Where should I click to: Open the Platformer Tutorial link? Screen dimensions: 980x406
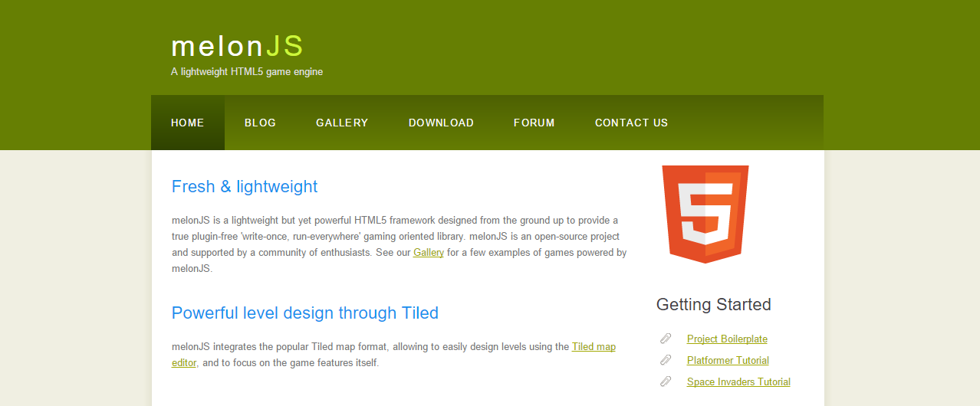tap(728, 361)
